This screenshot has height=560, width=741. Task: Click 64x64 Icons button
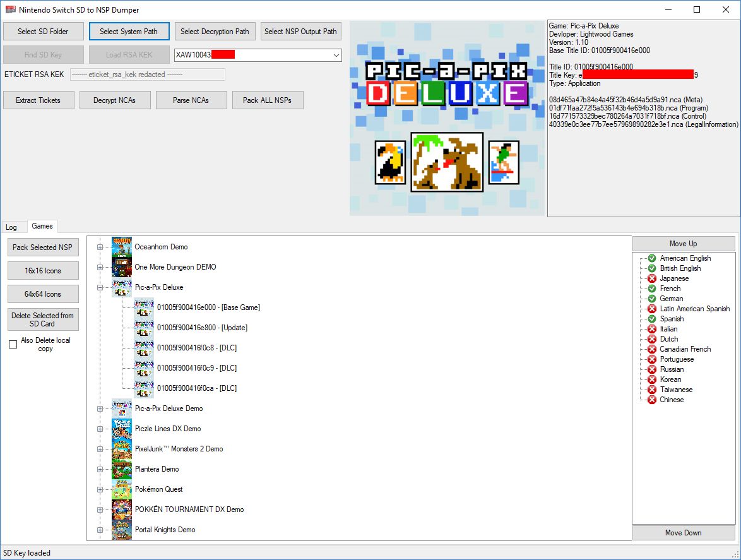pyautogui.click(x=43, y=294)
